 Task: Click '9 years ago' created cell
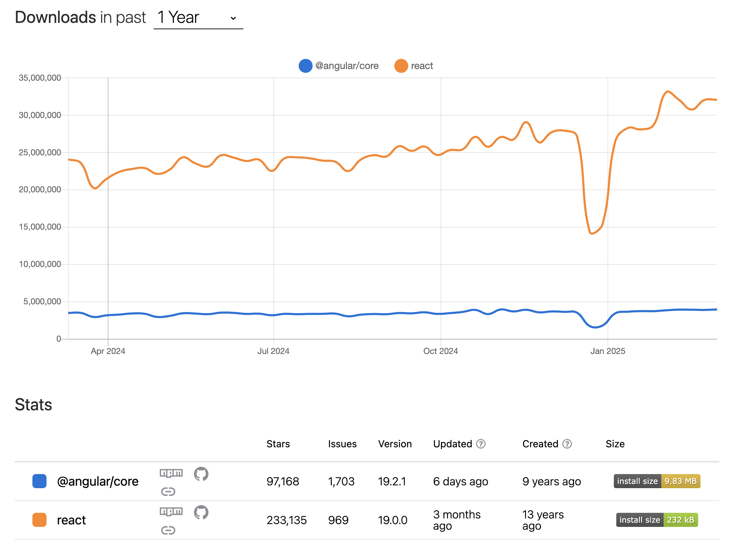point(552,481)
